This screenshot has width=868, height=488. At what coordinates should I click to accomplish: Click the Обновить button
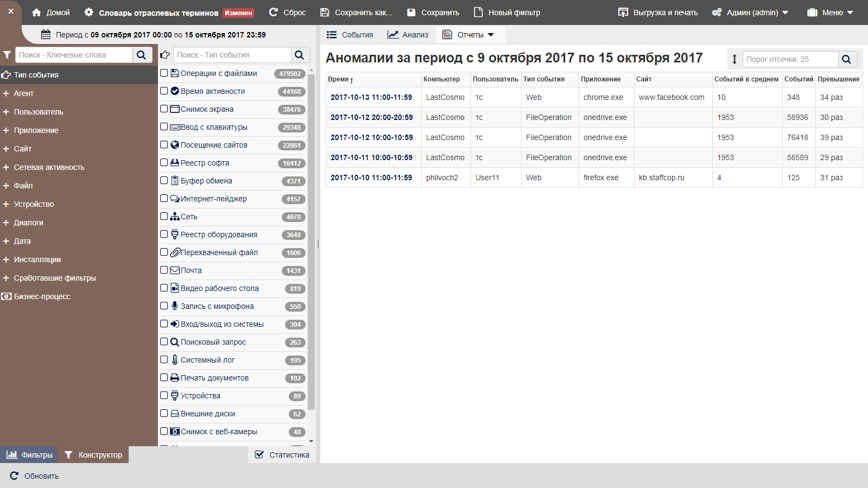point(34,476)
